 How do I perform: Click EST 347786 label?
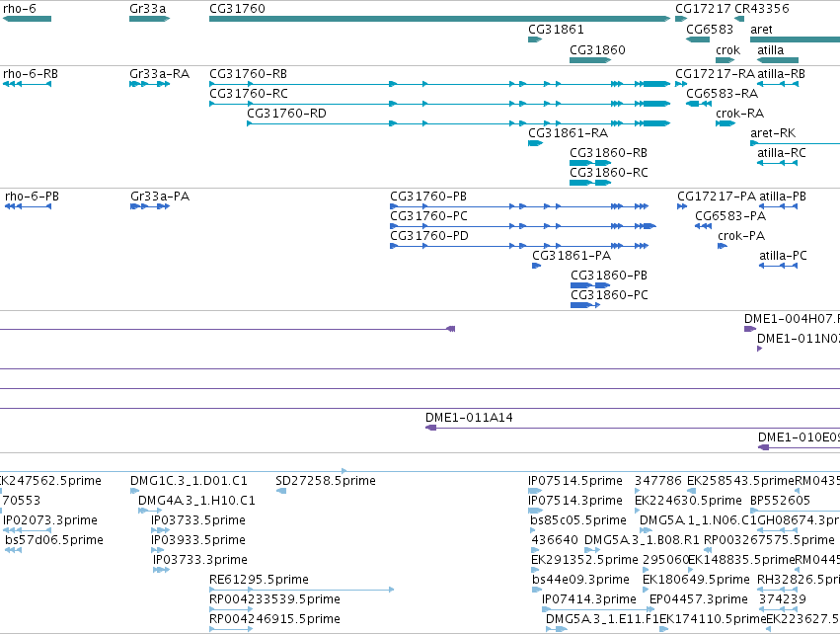[658, 481]
